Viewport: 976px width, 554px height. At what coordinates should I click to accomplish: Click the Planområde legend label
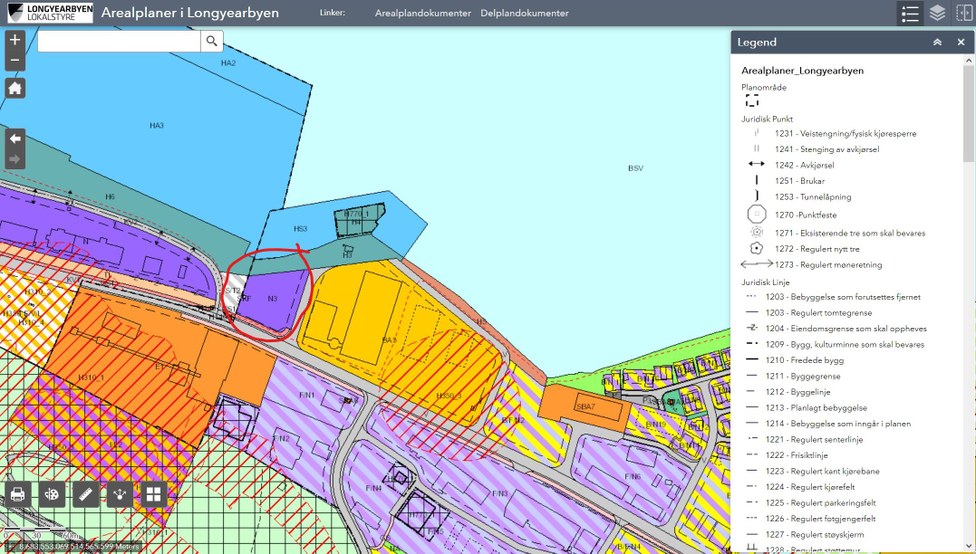(764, 87)
